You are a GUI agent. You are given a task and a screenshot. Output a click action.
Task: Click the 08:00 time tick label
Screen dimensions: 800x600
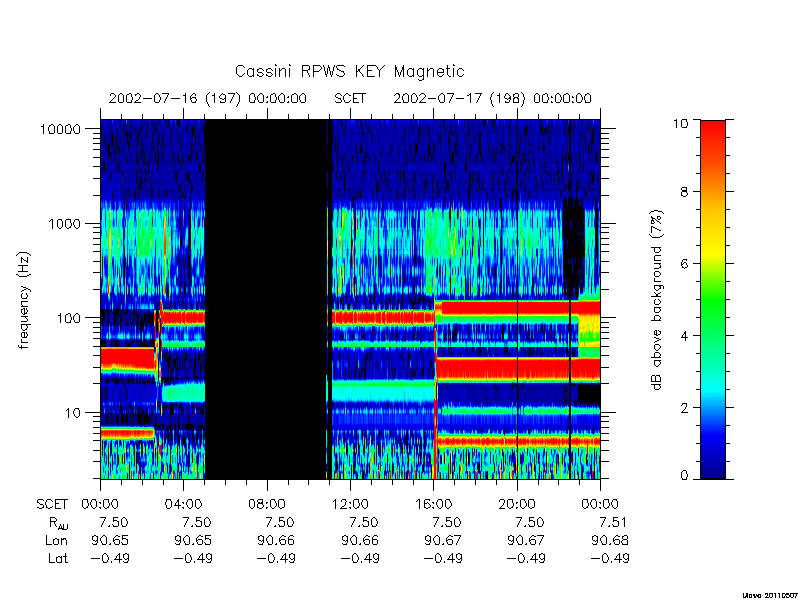click(x=267, y=504)
